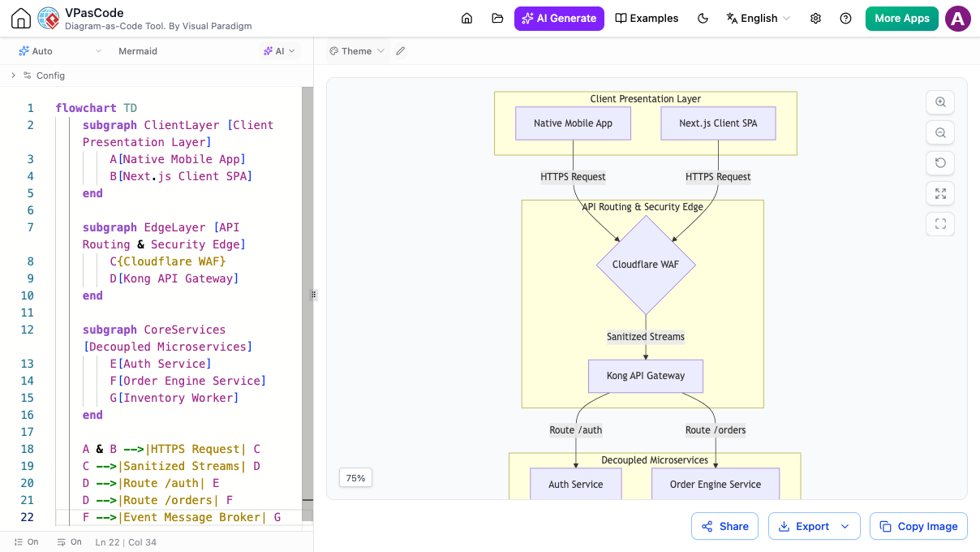Select the Kong API Gateway node
This screenshot has width=980, height=552.
coord(646,376)
